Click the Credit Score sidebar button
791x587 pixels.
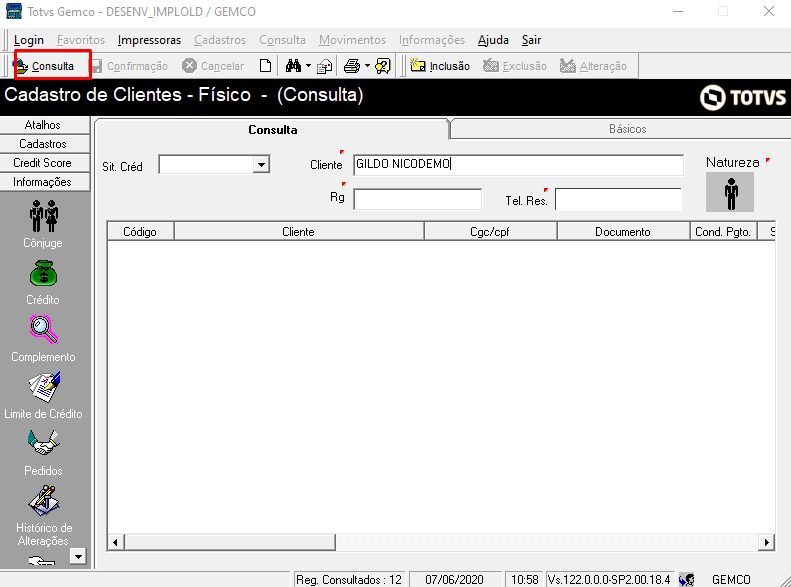pyautogui.click(x=45, y=163)
